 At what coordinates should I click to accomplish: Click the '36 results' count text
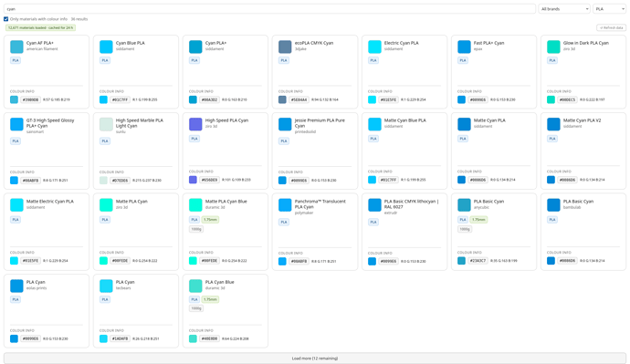point(79,19)
